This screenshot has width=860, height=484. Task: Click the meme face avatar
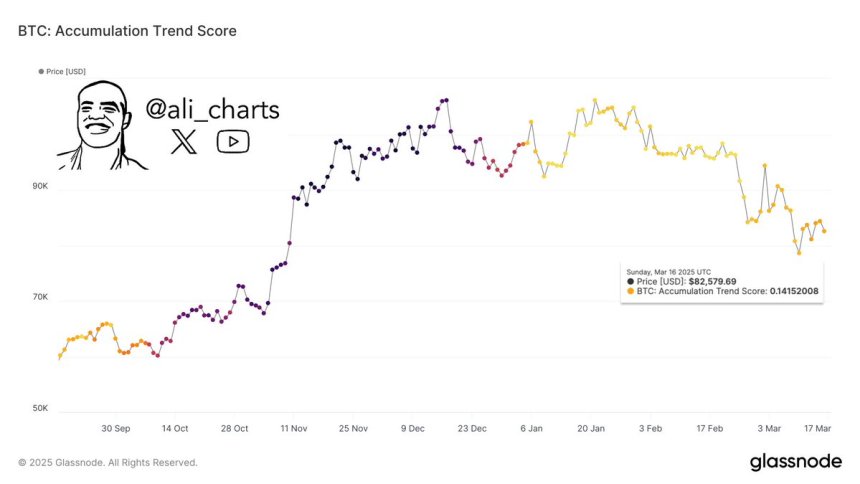[x=97, y=122]
